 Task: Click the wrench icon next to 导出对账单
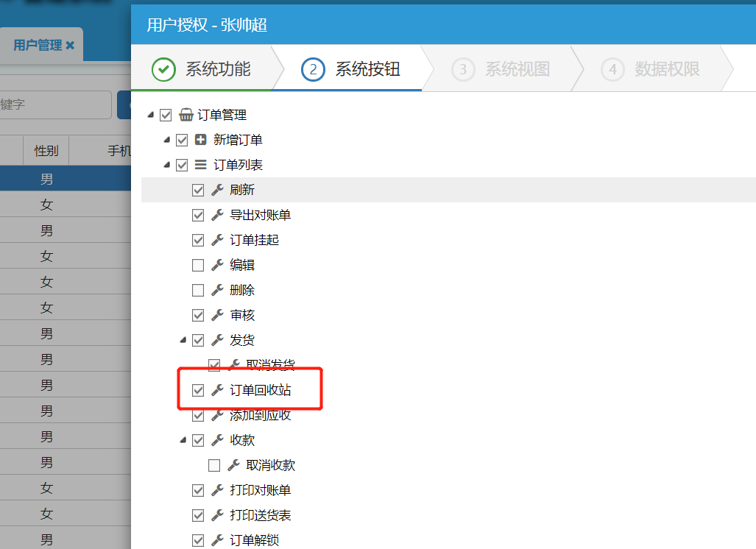tap(217, 215)
